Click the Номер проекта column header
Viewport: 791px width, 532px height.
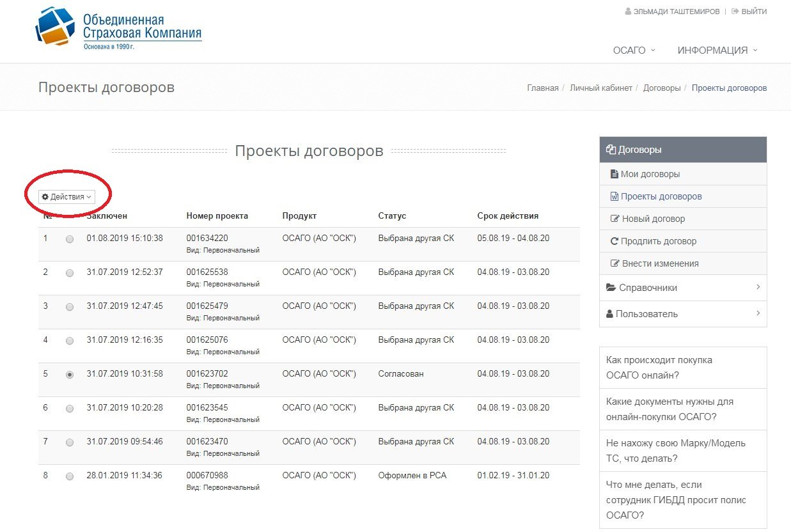pos(217,215)
